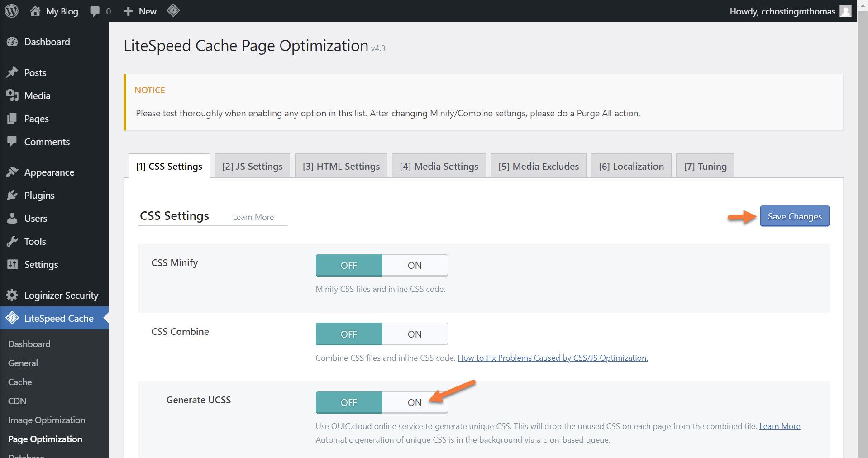Open the Media Excludes tab
The height and width of the screenshot is (458, 868).
(x=538, y=167)
